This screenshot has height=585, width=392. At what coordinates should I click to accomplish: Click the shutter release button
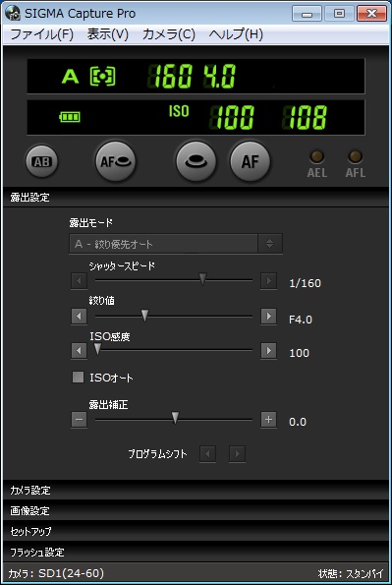click(x=196, y=161)
